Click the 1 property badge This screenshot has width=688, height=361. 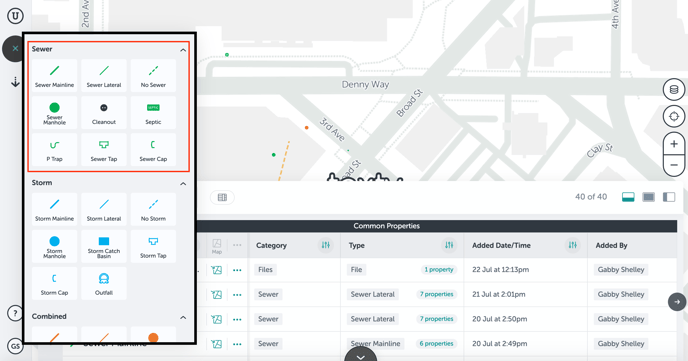(x=438, y=270)
